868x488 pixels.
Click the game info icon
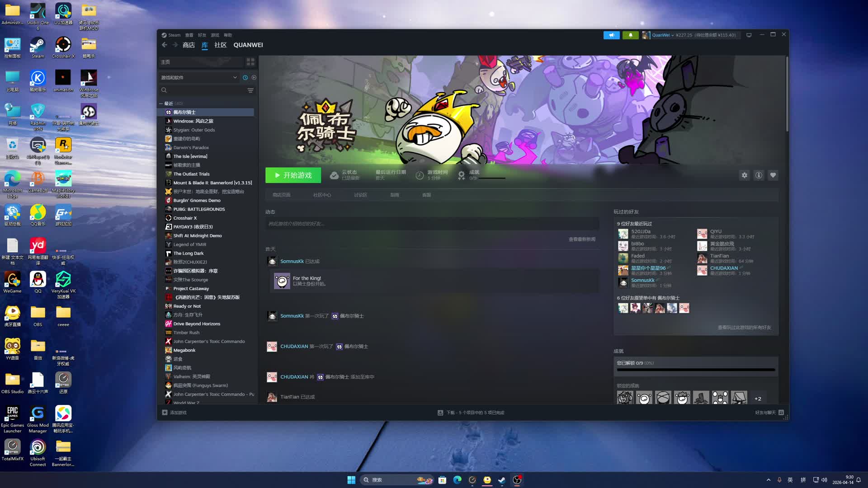pos(759,175)
